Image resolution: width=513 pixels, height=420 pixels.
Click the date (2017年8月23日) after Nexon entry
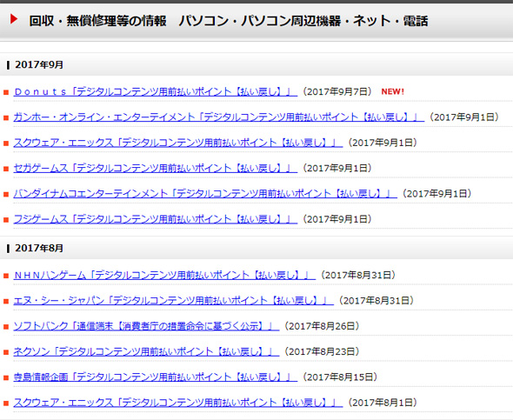(323, 351)
